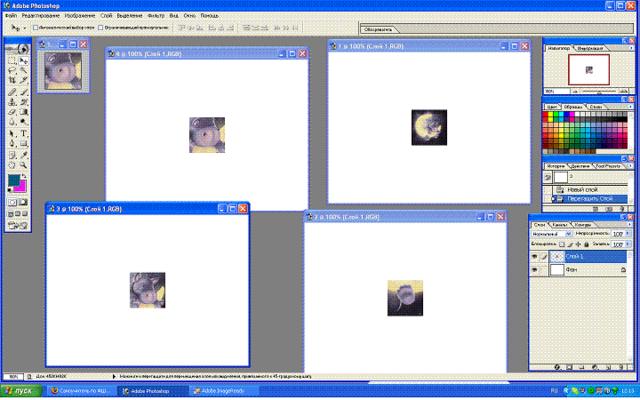Open the Move tool preset picker dropdown
This screenshot has height=400, width=640.
point(24,29)
